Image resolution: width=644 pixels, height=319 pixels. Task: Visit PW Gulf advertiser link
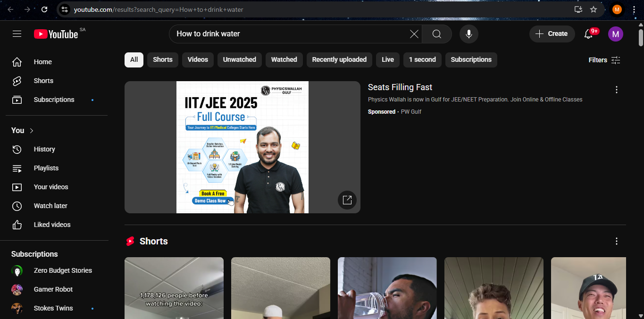click(411, 112)
